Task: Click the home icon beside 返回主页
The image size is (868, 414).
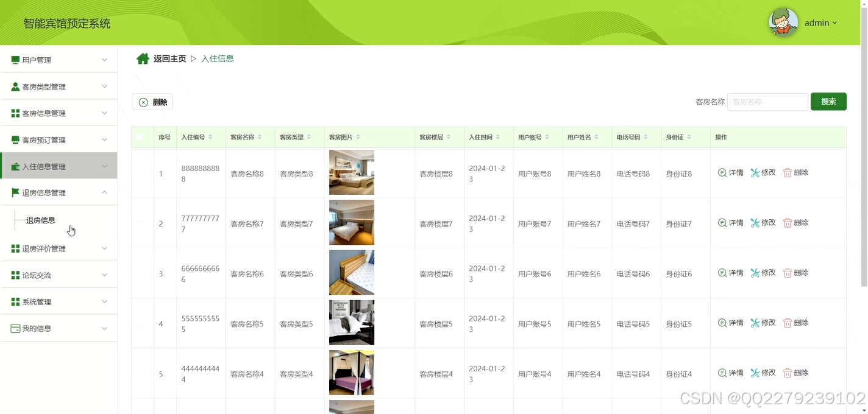Action: pos(143,58)
